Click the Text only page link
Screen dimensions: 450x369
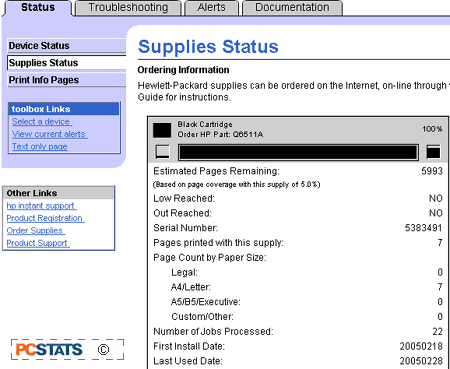[x=40, y=147]
